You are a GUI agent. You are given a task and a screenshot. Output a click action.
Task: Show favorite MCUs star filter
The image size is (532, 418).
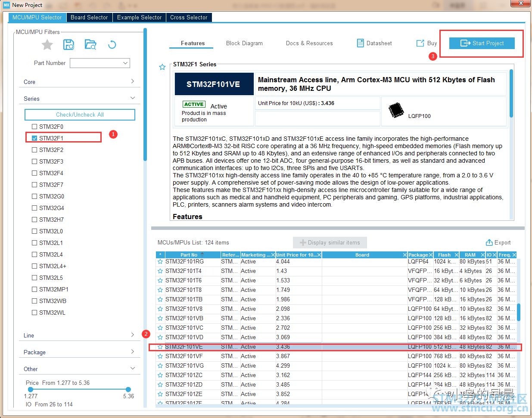(x=47, y=44)
